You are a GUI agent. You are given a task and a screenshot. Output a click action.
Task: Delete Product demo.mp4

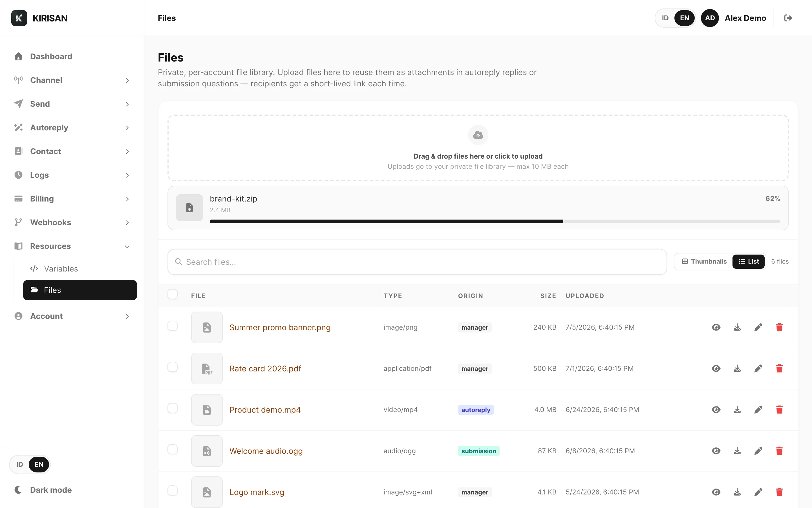(x=780, y=410)
